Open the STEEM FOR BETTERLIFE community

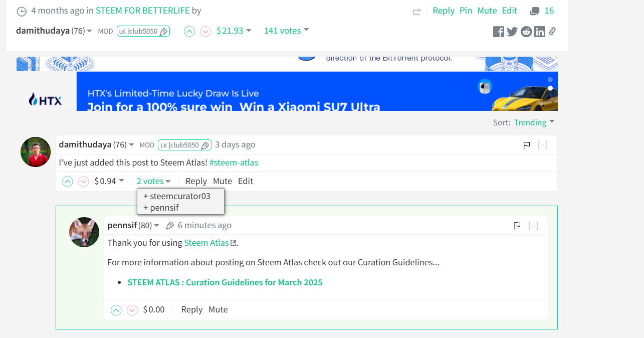142,10
